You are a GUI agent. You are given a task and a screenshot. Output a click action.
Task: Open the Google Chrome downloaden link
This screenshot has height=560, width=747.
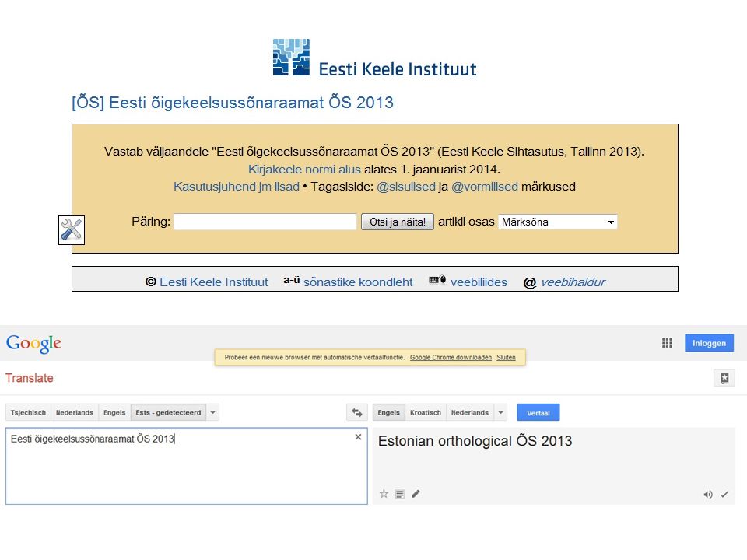coord(451,357)
